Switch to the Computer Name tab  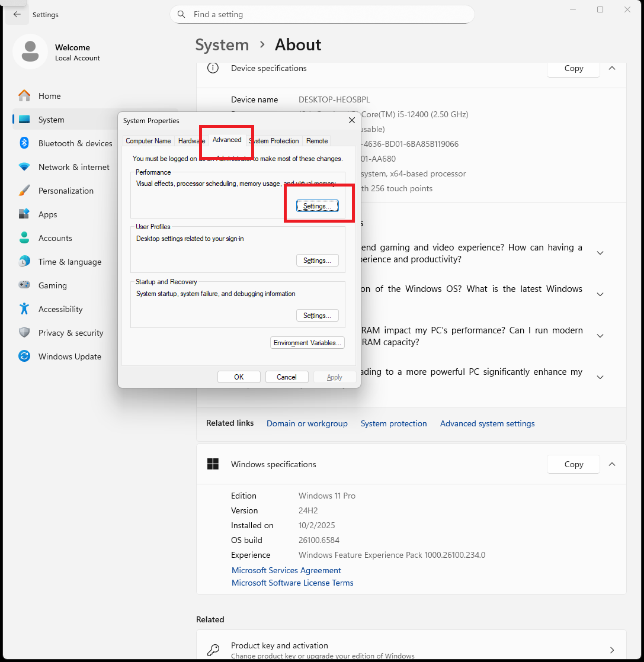pyautogui.click(x=148, y=141)
